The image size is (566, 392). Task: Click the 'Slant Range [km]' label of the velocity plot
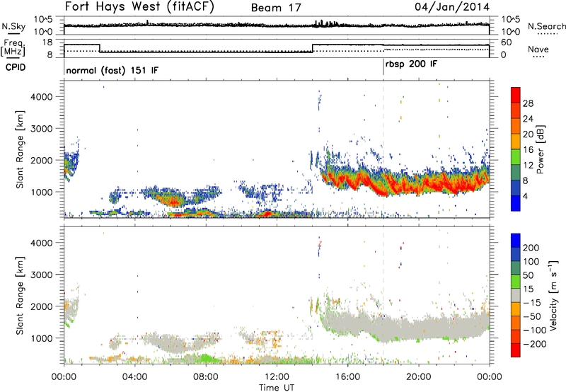(21, 296)
